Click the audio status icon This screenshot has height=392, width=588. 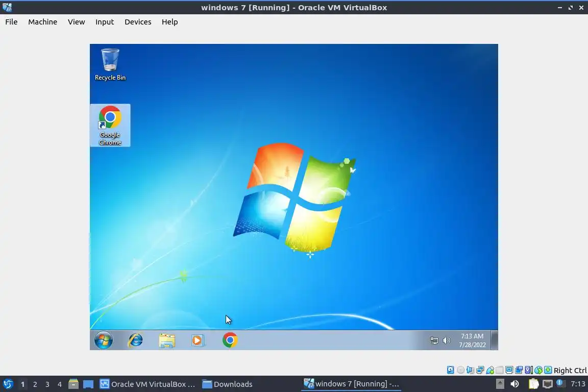(470, 370)
